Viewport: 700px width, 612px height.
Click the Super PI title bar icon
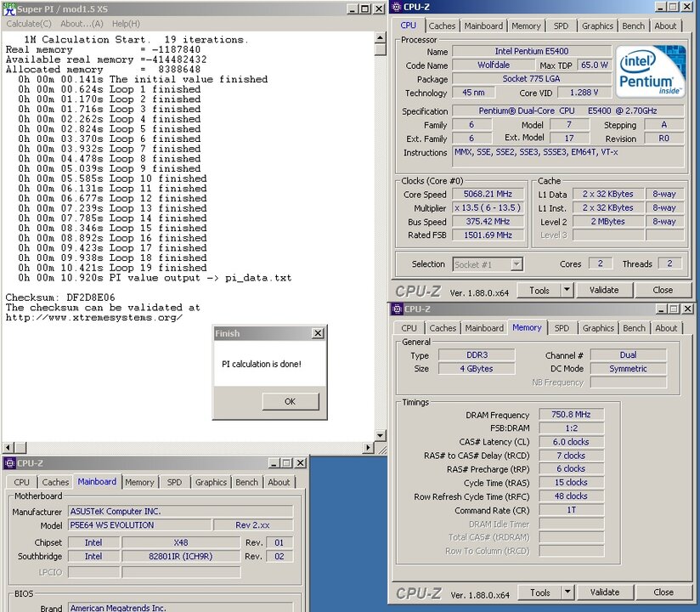click(9, 8)
